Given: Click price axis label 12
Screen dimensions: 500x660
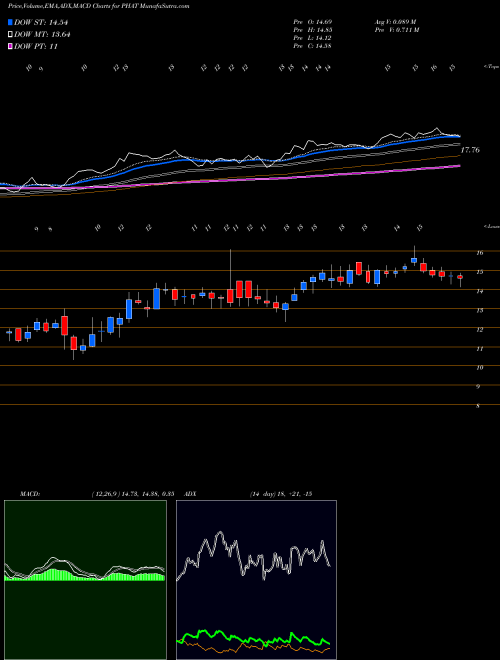Looking at the screenshot, I should coord(479,330).
